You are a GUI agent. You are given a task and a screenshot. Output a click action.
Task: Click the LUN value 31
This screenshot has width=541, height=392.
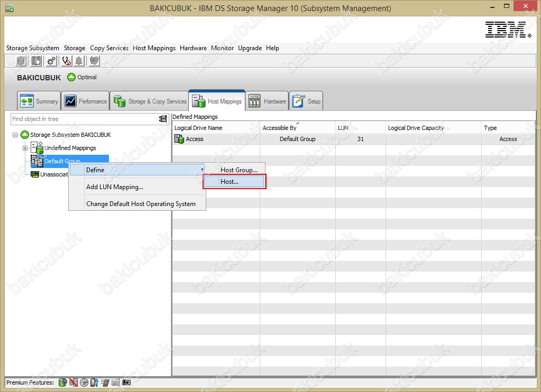(x=361, y=139)
